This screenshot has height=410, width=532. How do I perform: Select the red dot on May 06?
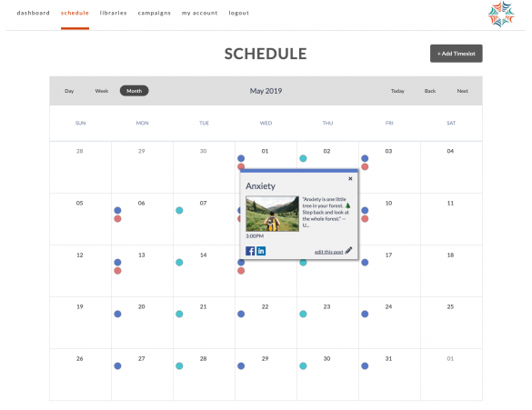point(117,219)
